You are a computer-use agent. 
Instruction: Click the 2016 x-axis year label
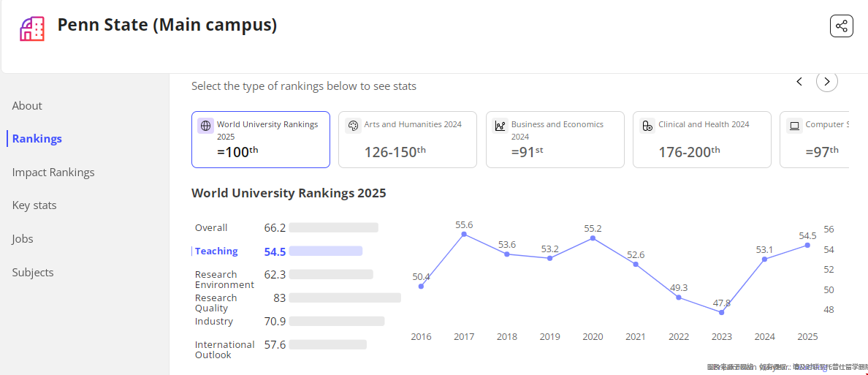[x=422, y=336]
